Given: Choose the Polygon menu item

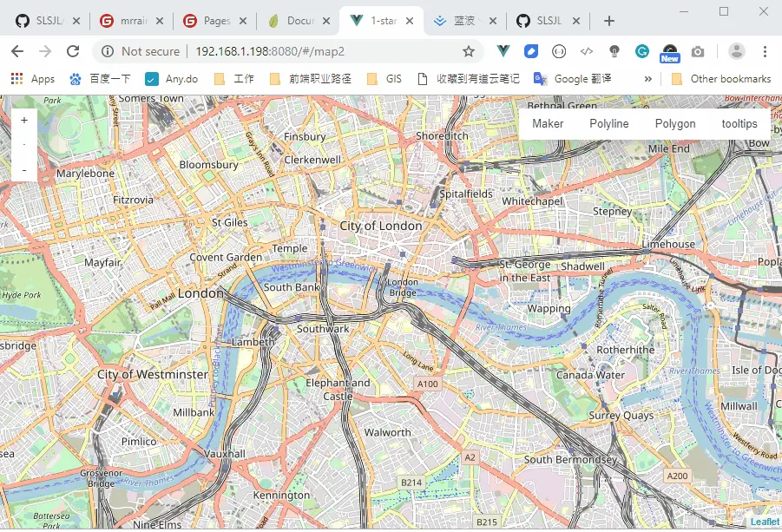Looking at the screenshot, I should click(674, 123).
